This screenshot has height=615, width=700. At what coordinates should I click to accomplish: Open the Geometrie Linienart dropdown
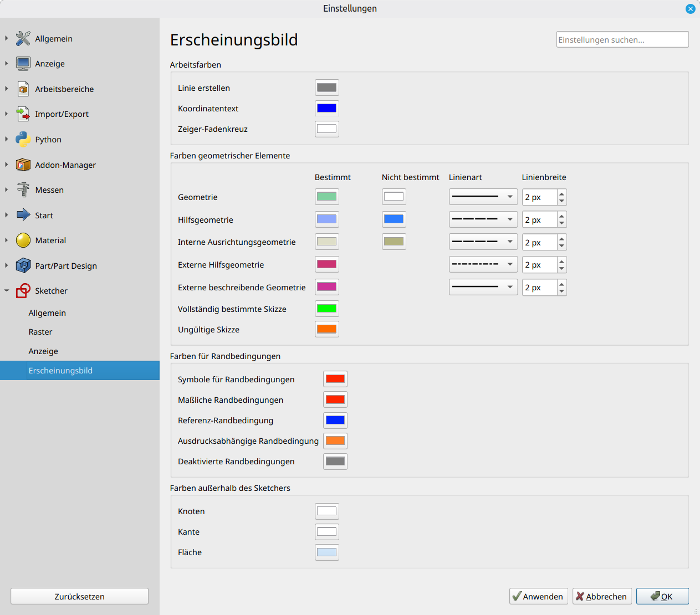point(483,197)
